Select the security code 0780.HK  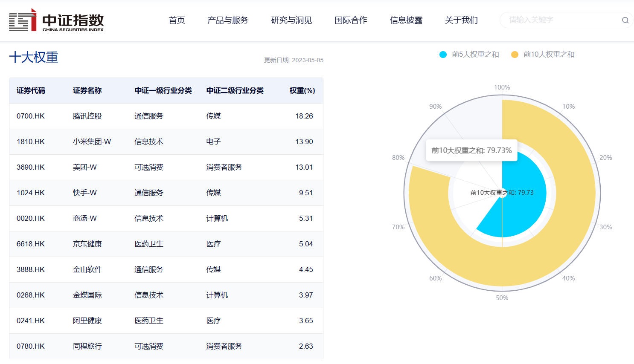[x=31, y=346]
